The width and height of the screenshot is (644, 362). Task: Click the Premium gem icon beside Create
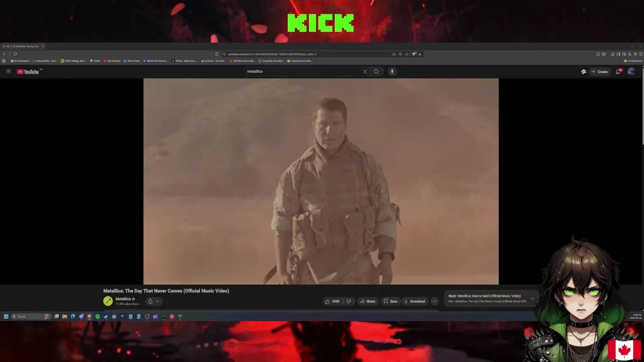click(x=584, y=71)
